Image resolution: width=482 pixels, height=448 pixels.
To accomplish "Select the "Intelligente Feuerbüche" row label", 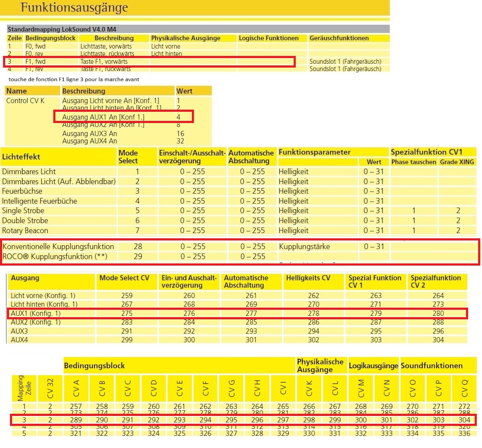I will tap(39, 201).
